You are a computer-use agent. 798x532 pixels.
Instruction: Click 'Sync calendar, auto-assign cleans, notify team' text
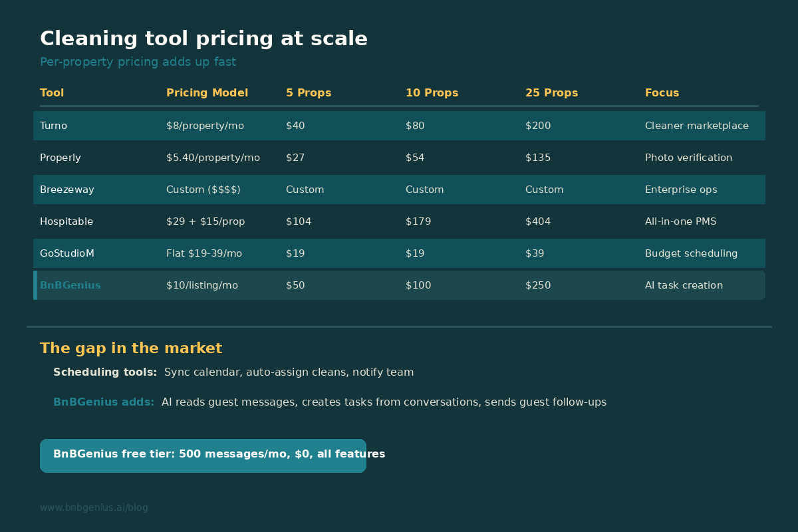point(289,372)
